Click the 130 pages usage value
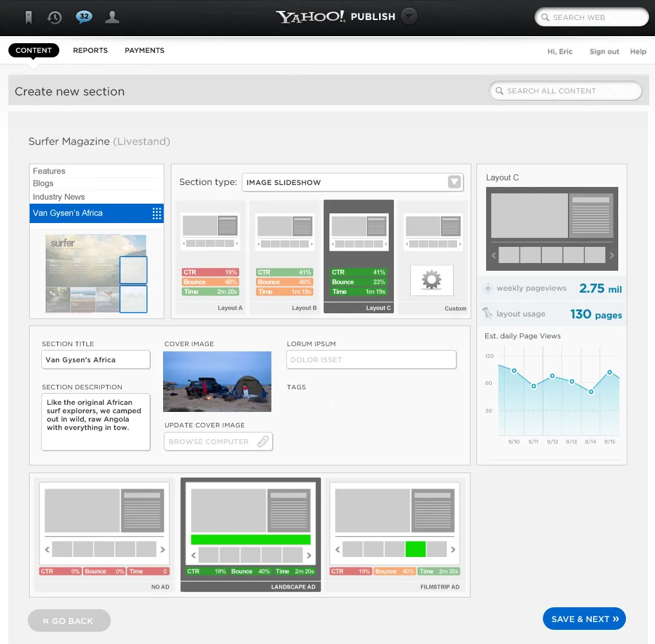Viewport: 655px width, 644px height. (x=596, y=314)
